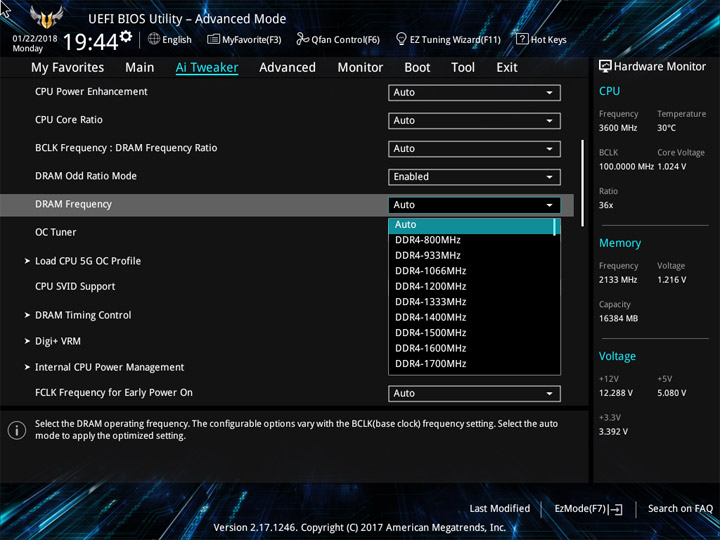Click the info icon in help panel
720x540 pixels.
(17, 430)
